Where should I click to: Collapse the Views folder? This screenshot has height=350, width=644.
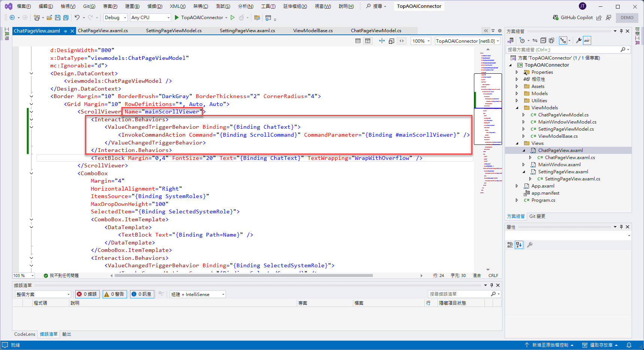[517, 143]
